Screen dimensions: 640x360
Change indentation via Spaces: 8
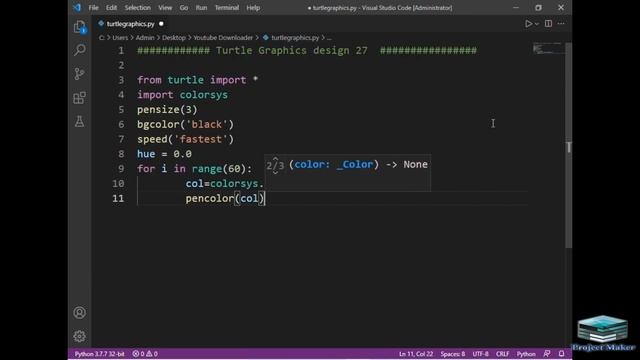pos(453,354)
